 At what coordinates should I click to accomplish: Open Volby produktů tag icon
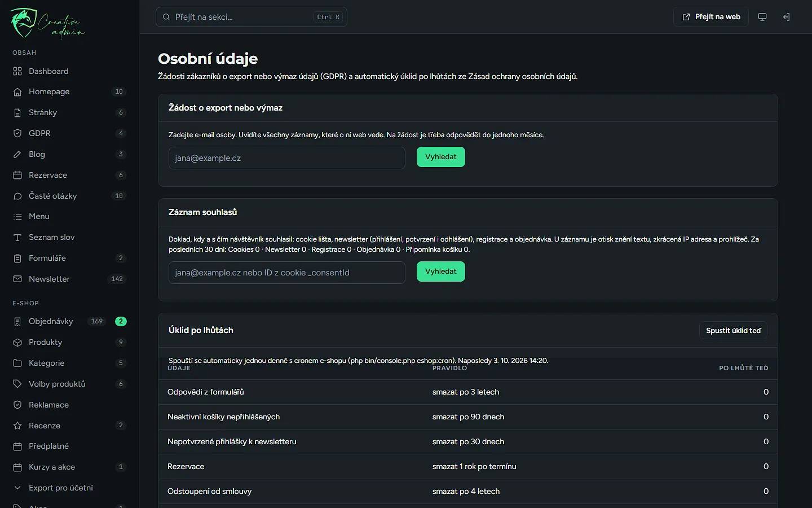17,384
